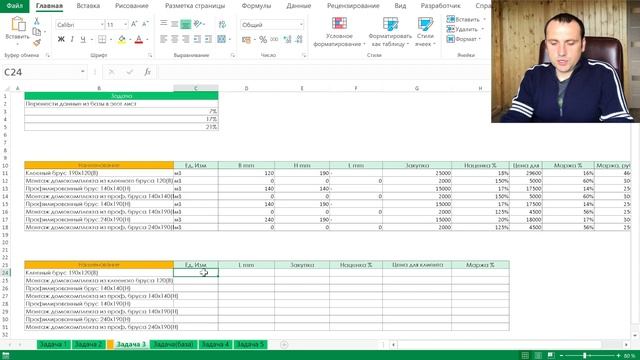
Task: Click the Copy icon
Action: [37, 31]
